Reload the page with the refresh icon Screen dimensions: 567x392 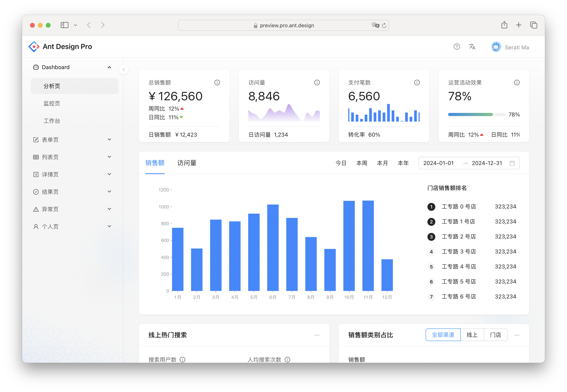(x=384, y=25)
